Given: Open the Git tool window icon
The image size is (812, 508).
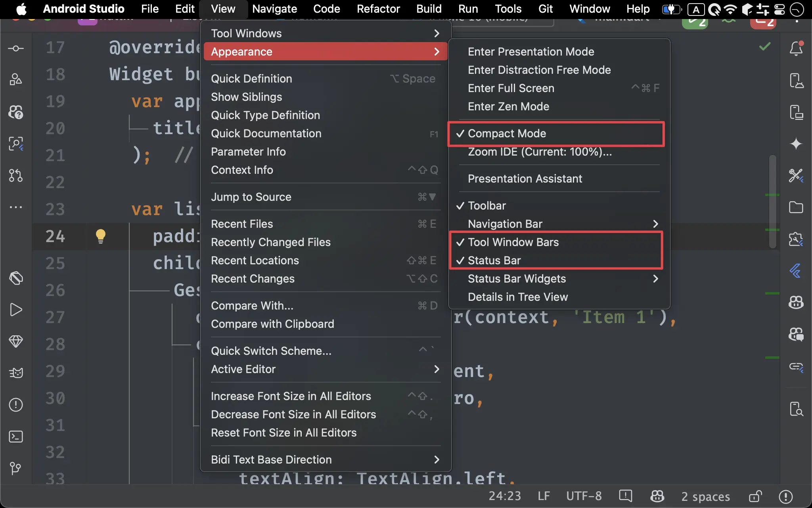Looking at the screenshot, I should 16,468.
